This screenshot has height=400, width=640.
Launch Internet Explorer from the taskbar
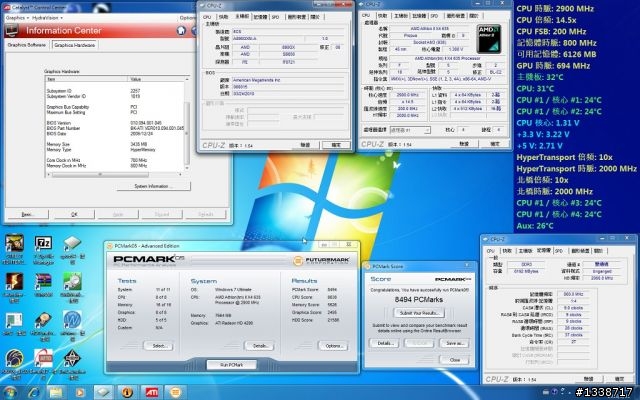(x=34, y=392)
